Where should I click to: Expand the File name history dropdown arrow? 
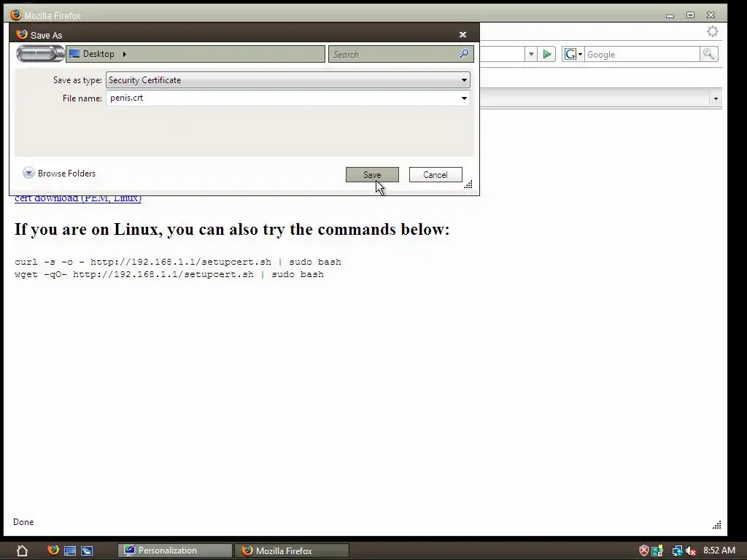point(464,98)
